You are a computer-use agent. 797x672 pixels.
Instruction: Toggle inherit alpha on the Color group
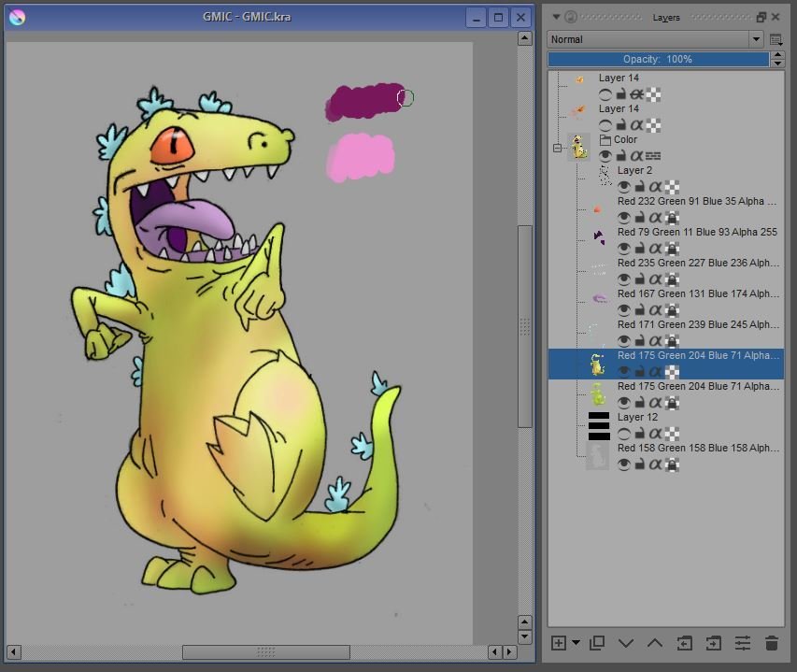pos(637,156)
